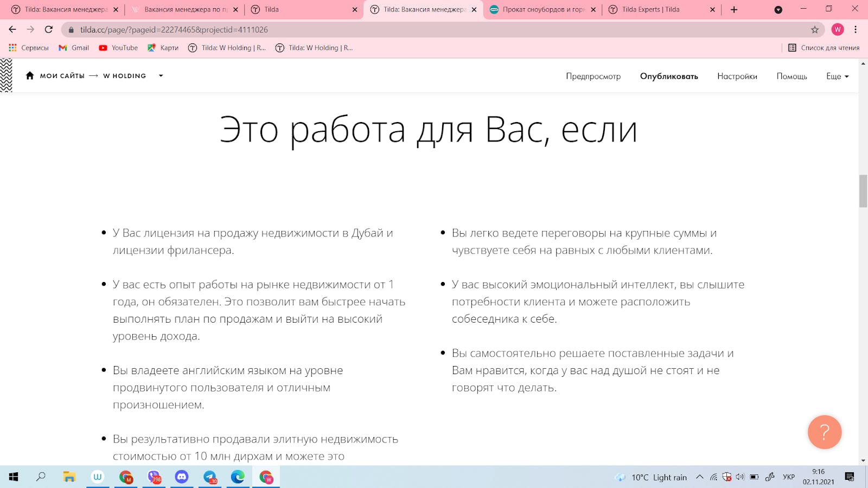Open the Viber taskbar icon
This screenshot has width=868, height=488.
(154, 477)
